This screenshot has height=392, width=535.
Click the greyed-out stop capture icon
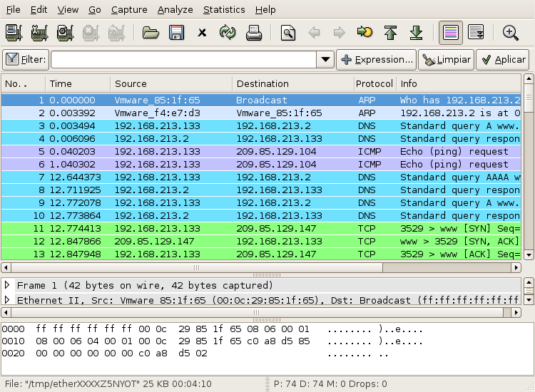(91, 33)
